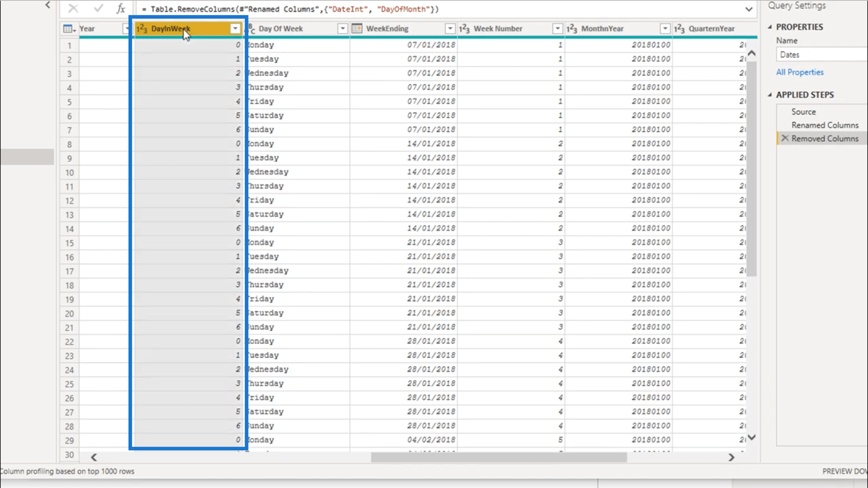
Task: Click Week Number type icon
Action: click(464, 29)
